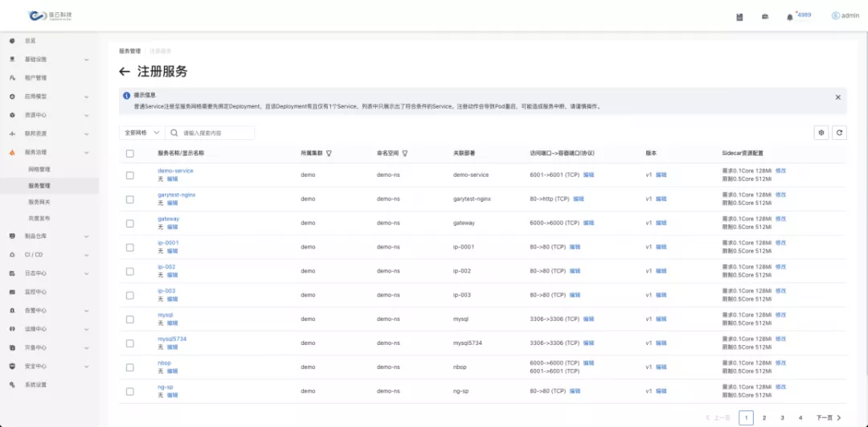The height and width of the screenshot is (427, 868).
Task: Open table column settings gear icon
Action: point(821,133)
